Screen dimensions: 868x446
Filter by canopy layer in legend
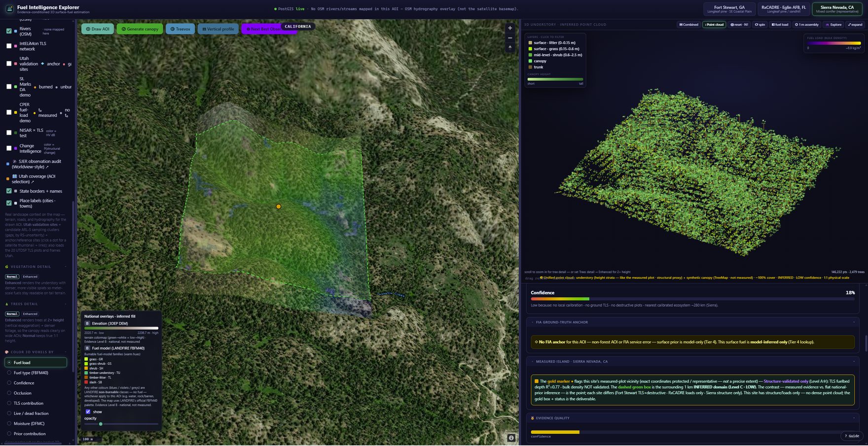(x=537, y=61)
